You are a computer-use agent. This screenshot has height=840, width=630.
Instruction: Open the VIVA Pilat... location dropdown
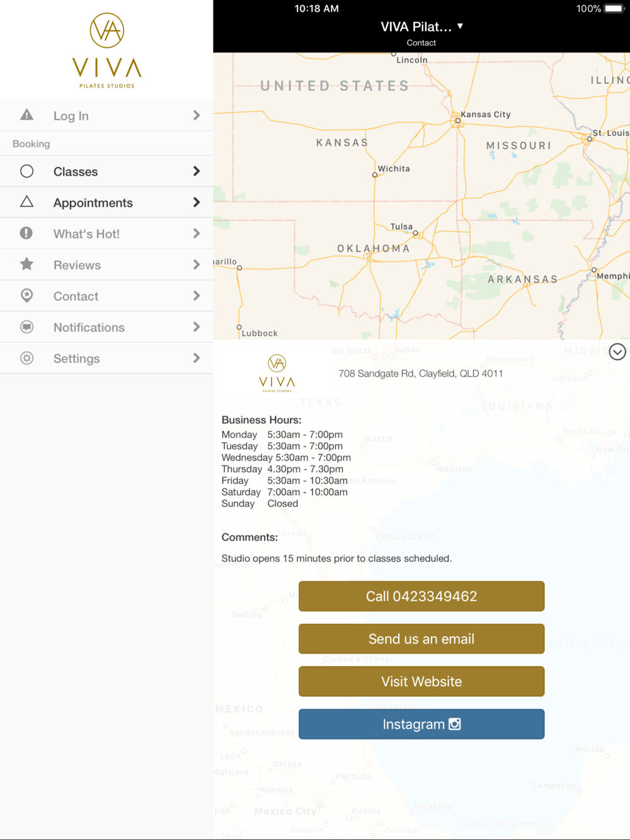click(421, 26)
